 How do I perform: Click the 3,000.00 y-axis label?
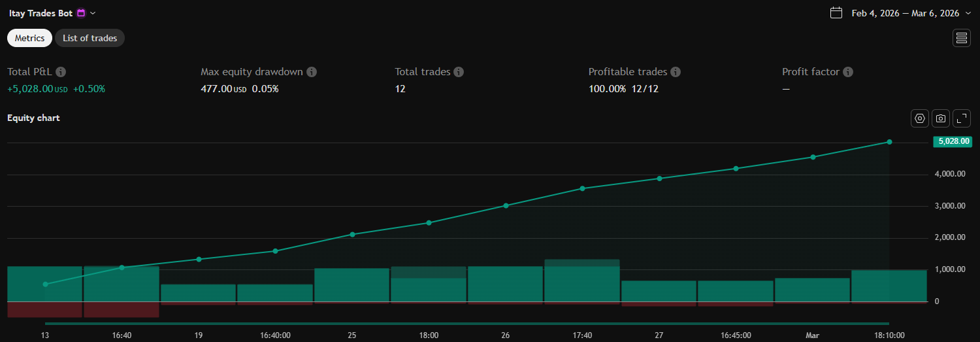click(950, 206)
